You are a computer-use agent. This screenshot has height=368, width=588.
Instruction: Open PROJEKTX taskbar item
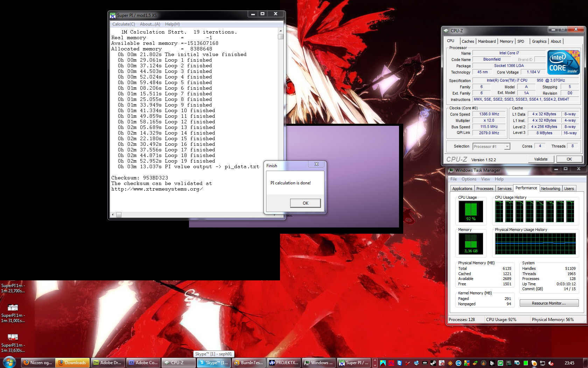(283, 363)
